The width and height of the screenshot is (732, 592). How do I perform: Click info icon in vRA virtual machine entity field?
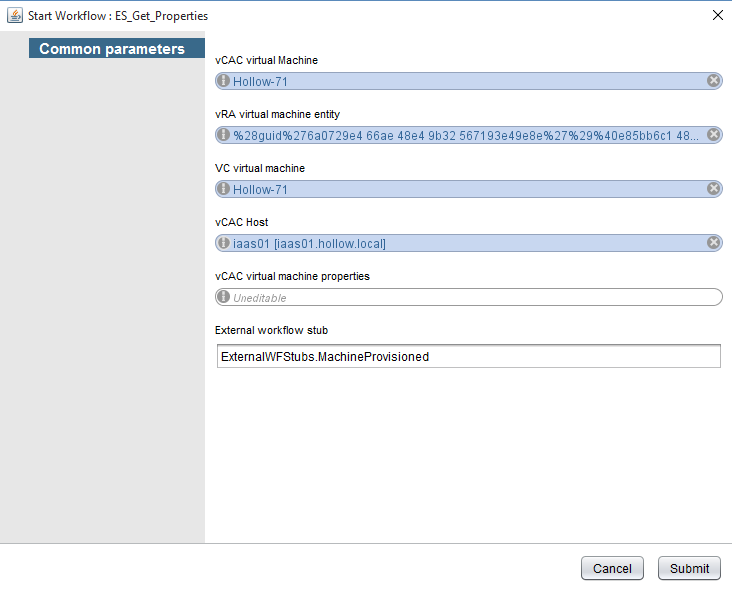tap(224, 135)
